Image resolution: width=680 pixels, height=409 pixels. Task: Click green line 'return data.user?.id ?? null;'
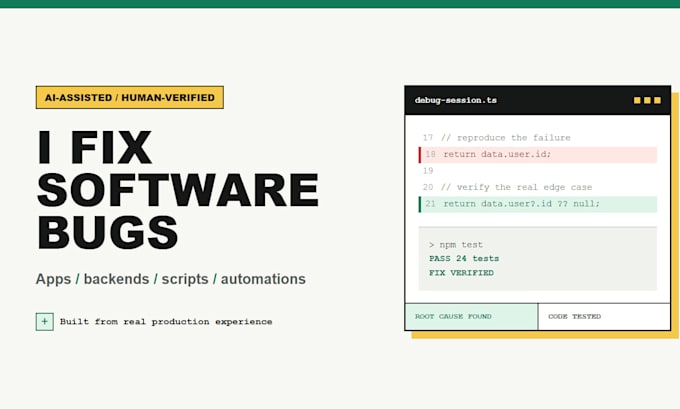538,204
